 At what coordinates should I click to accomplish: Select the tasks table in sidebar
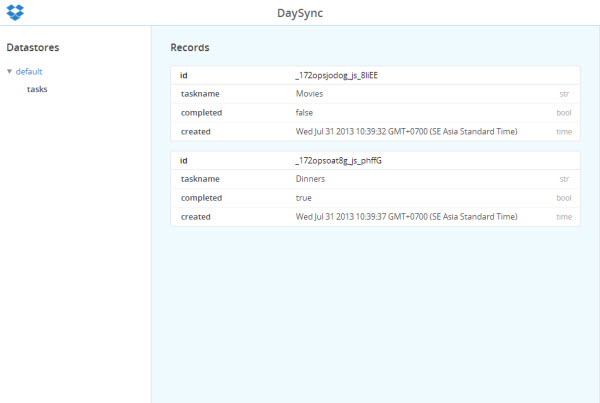pyautogui.click(x=37, y=89)
